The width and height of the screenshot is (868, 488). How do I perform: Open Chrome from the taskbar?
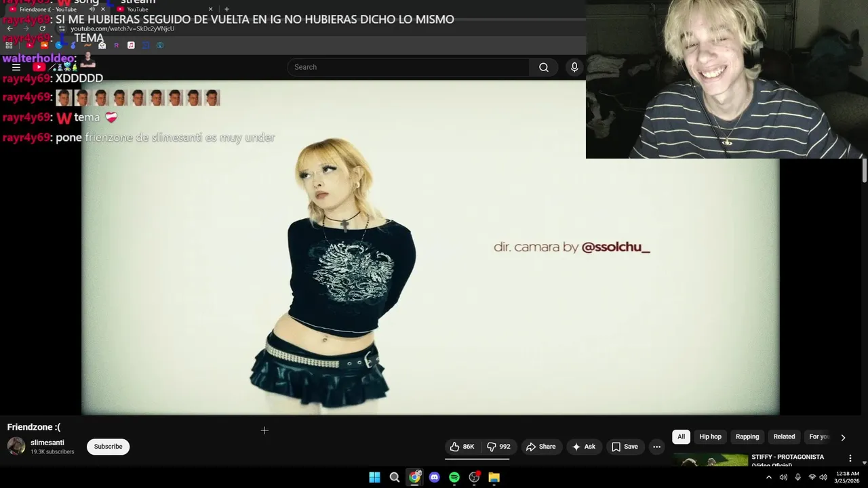point(414,477)
